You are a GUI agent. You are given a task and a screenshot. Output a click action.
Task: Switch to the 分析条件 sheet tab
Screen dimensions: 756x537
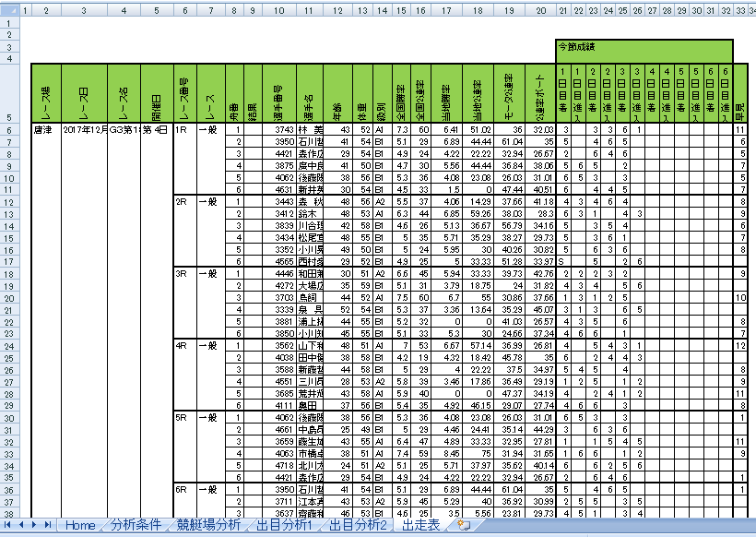pyautogui.click(x=136, y=525)
